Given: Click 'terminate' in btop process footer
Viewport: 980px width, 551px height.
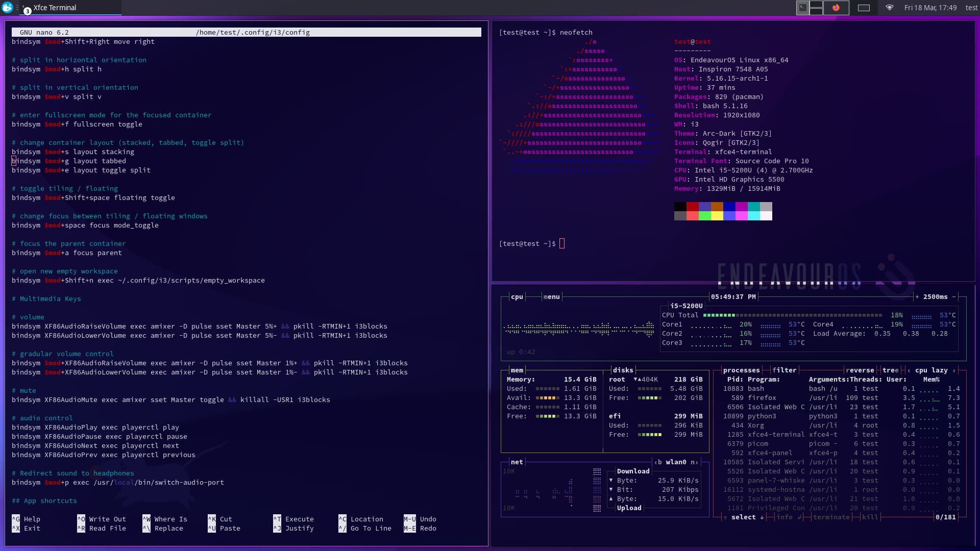Looking at the screenshot, I should [x=831, y=517].
